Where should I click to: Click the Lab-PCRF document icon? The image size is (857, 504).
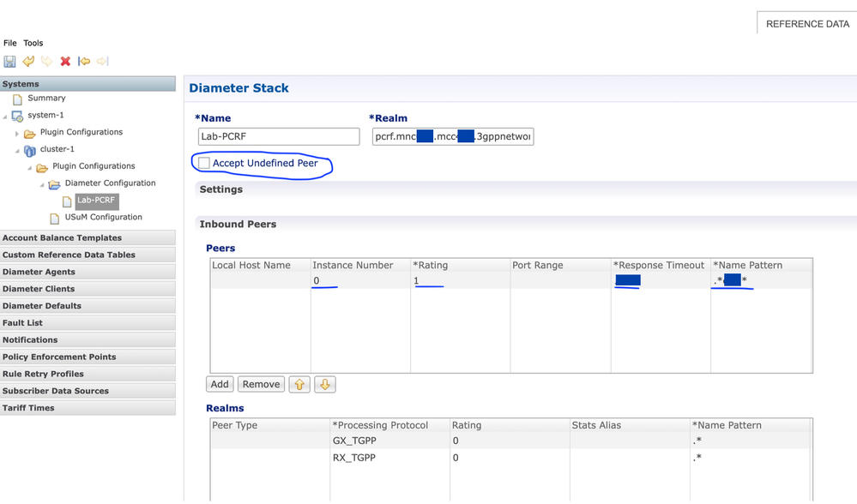(x=67, y=201)
